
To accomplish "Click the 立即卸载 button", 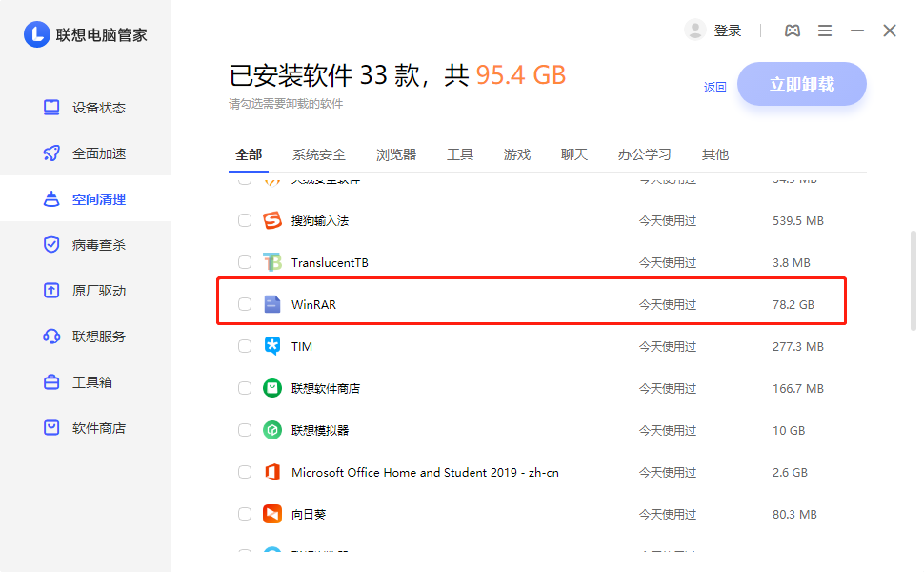I will coord(801,84).
